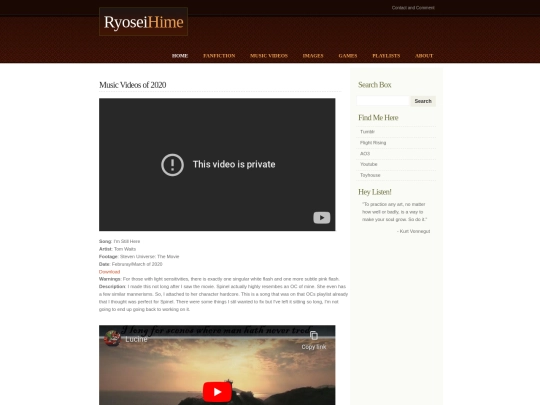The image size is (540, 405).
Task: Click the Search button
Action: pyautogui.click(x=423, y=101)
